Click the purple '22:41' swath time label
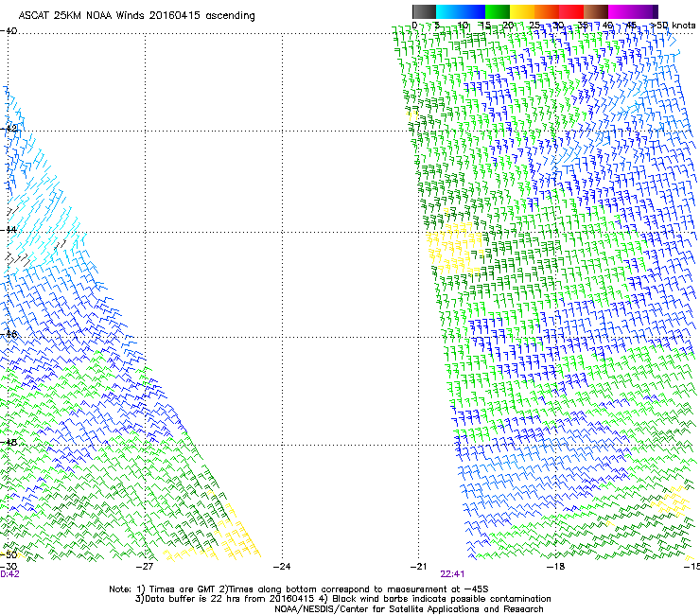The image size is (700, 615). (x=452, y=574)
